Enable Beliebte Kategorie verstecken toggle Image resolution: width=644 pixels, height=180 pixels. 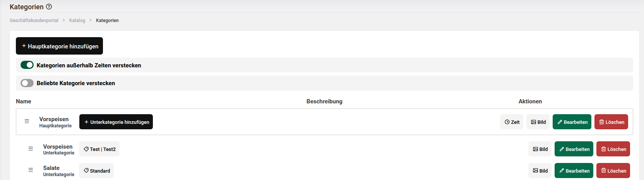click(27, 83)
